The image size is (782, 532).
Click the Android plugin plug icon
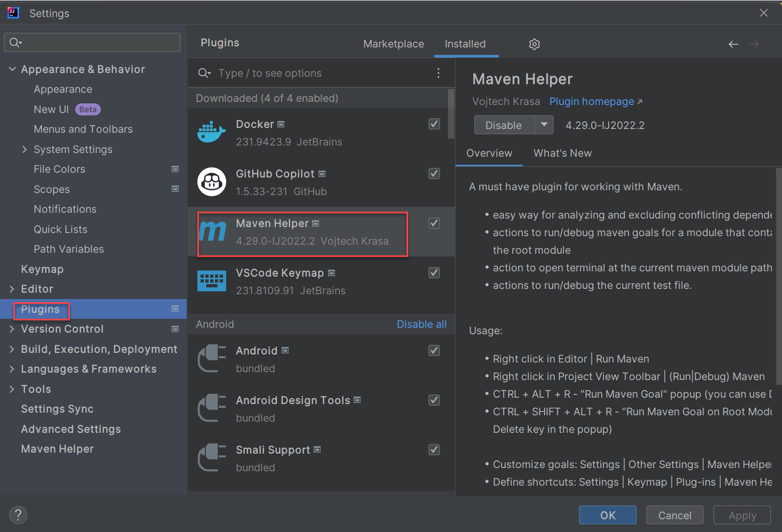(x=212, y=358)
